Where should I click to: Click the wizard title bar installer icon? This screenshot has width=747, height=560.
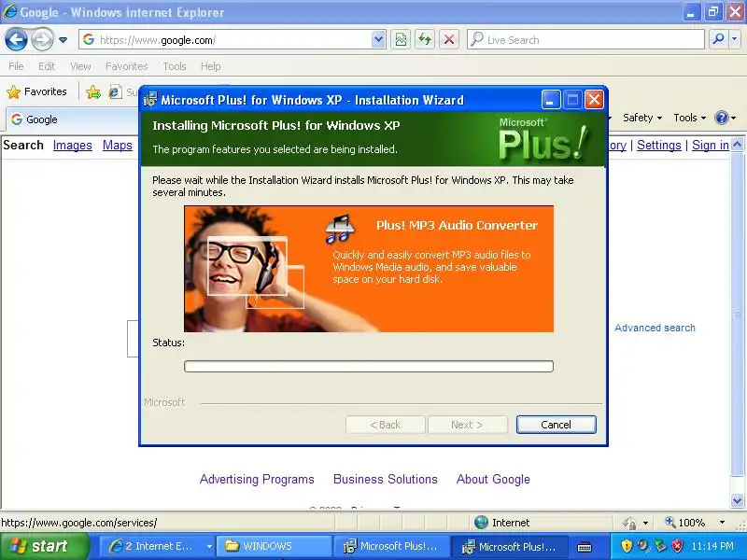[x=150, y=100]
